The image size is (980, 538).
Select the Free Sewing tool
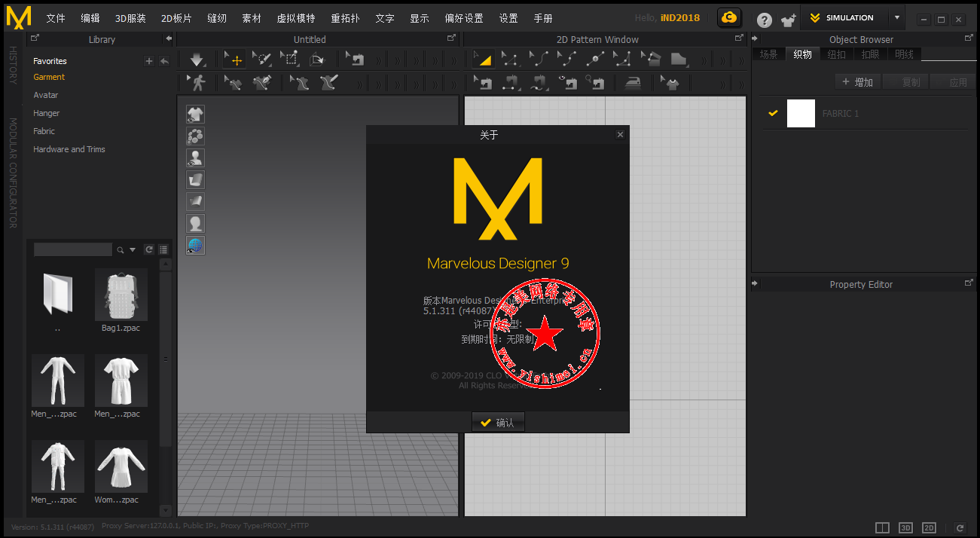pyautogui.click(x=539, y=83)
